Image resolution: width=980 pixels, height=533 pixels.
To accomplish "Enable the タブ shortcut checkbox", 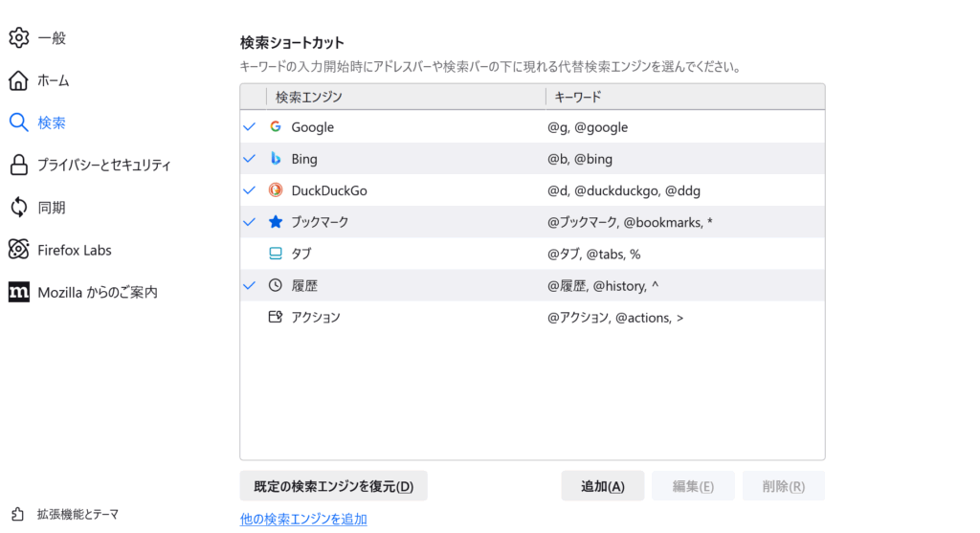I will [251, 254].
